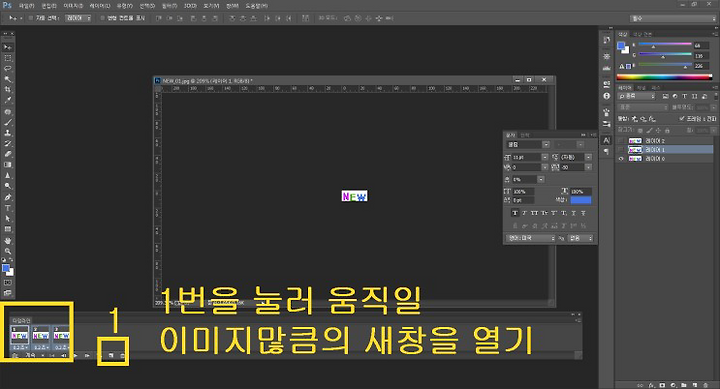
Task: Toggle show transform controls checkbox
Action: pos(102,18)
